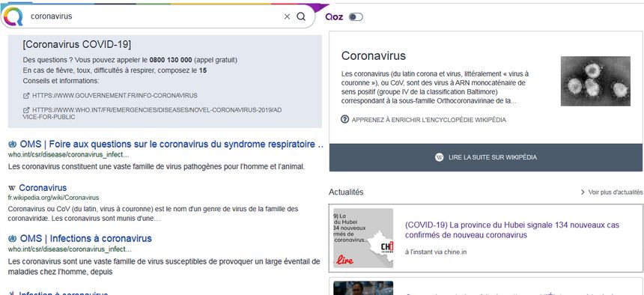Click the fr.wikipedia.org/wiki/Coronavirus URL text
Screen dimensions: 644x295
coord(53,198)
